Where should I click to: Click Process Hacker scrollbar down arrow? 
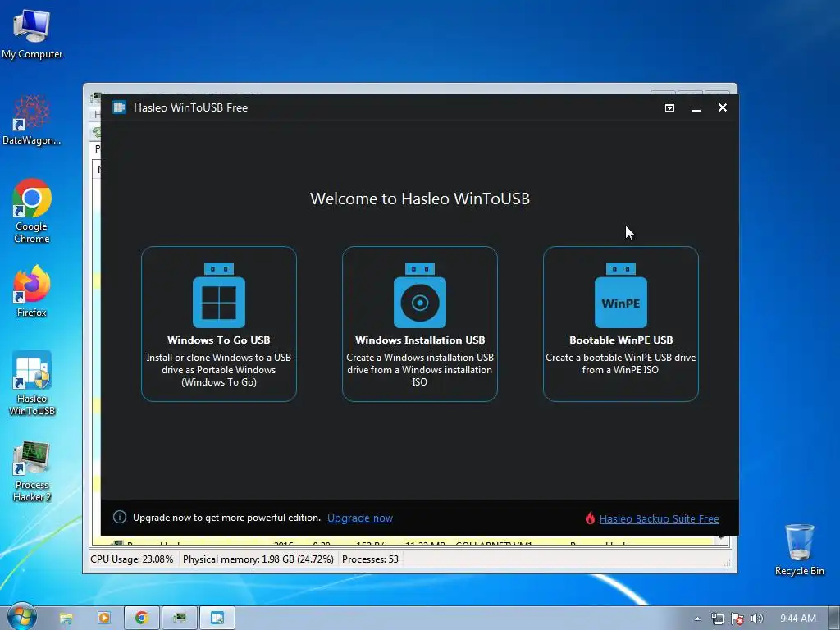tap(722, 539)
